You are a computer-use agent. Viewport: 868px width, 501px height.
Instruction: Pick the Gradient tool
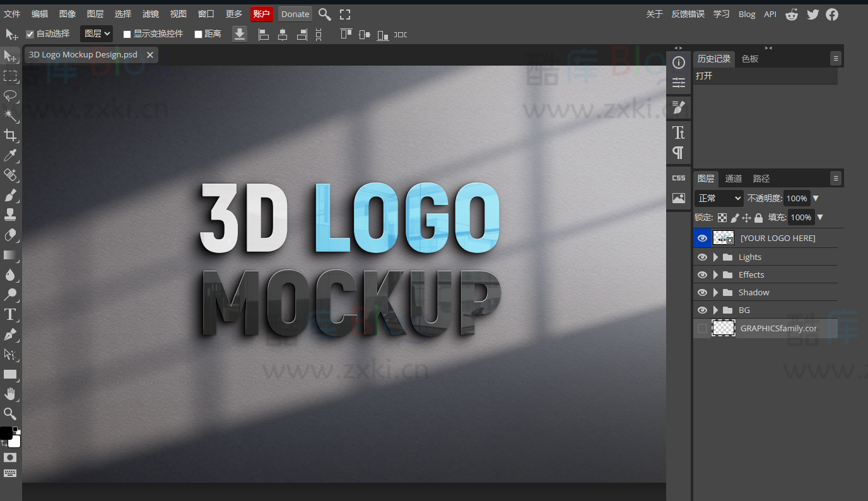tap(10, 256)
